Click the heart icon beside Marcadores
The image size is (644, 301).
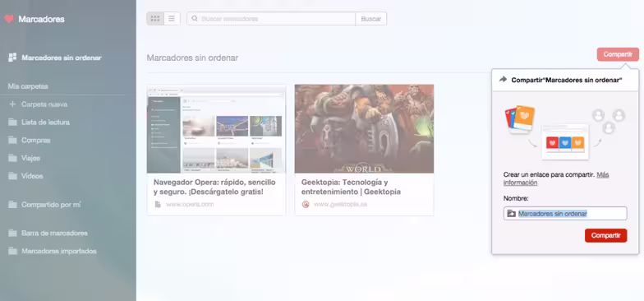pos(8,19)
